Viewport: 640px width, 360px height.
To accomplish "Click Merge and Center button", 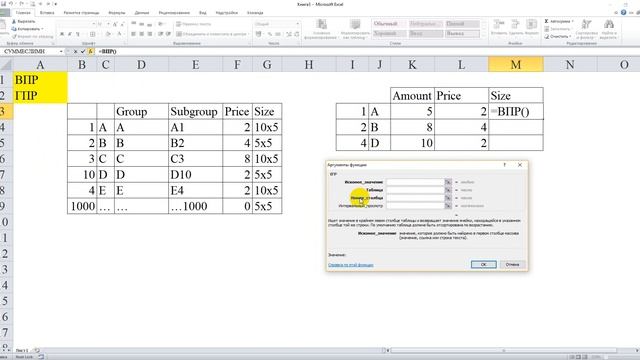I will pos(212,34).
